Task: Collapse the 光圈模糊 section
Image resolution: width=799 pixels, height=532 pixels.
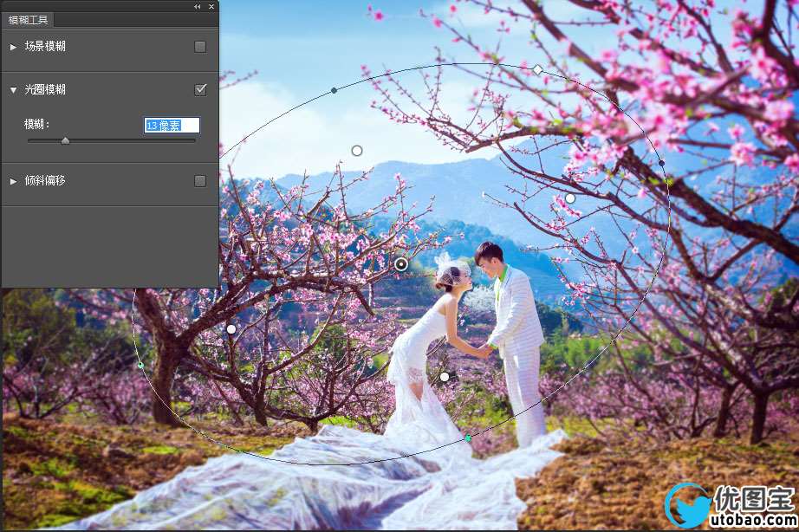Action: [13, 90]
